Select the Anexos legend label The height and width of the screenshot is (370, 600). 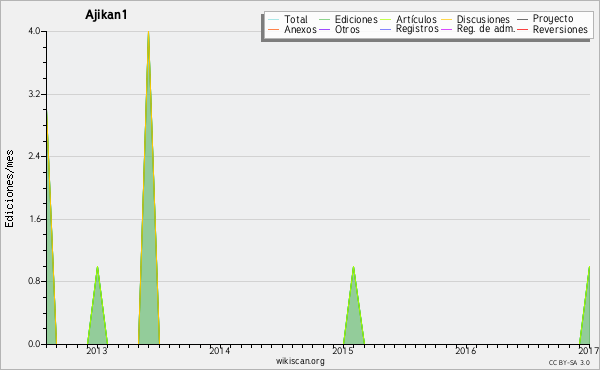(x=300, y=29)
